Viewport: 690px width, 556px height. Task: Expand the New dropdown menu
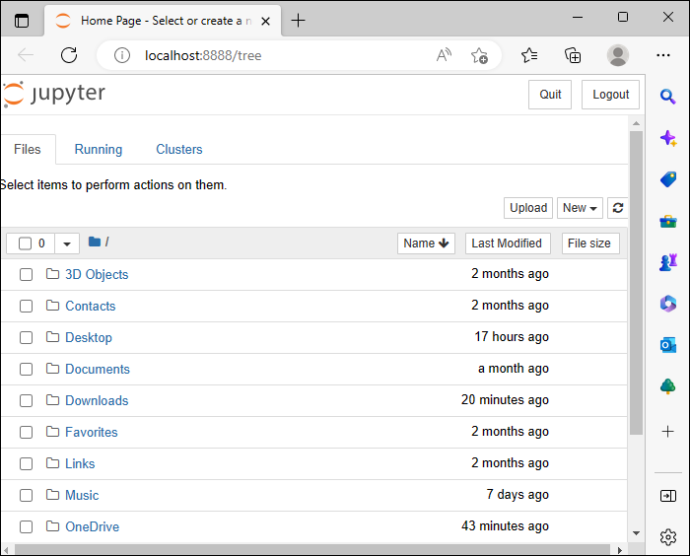point(580,208)
